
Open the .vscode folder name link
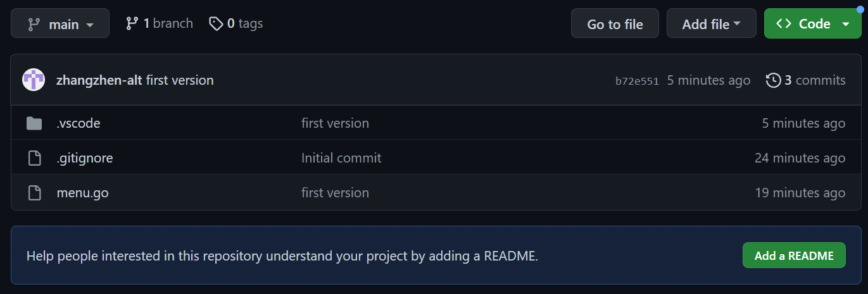pos(79,123)
